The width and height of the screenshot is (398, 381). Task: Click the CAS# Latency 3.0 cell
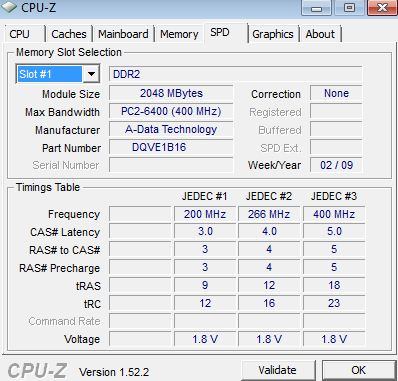point(205,231)
